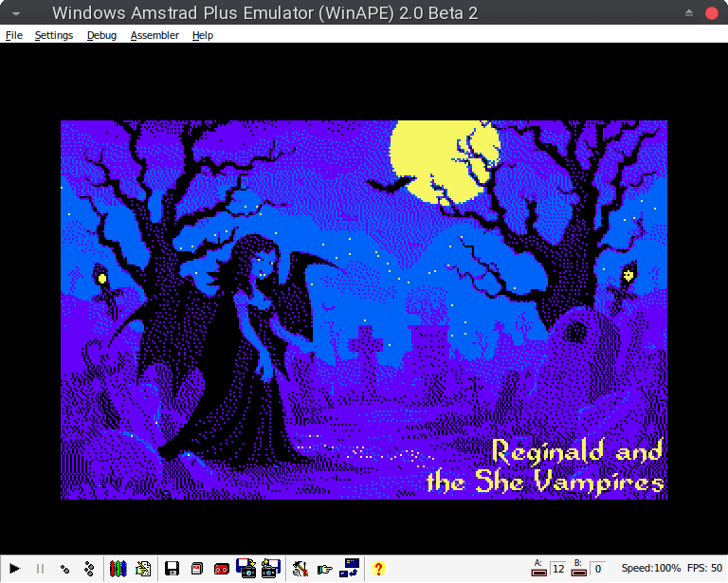Click the hand-writing-on-document icon
728x583 pixels.
coord(143,569)
